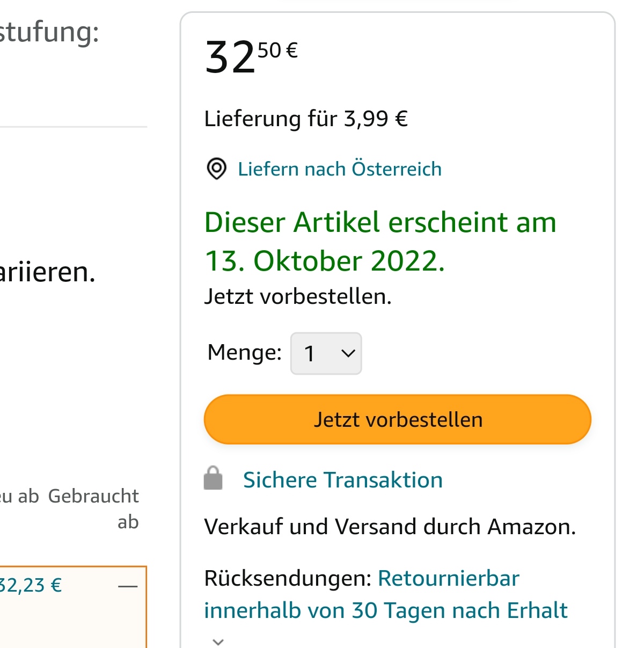
Task: Click the orange Jetzt vorbestellen button
Action: click(398, 419)
